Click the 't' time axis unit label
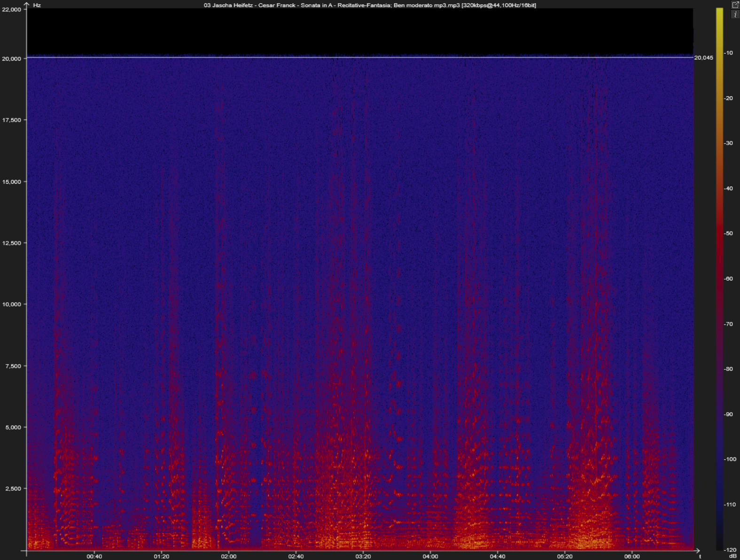Viewport: 740px width, 560px height. (700, 557)
